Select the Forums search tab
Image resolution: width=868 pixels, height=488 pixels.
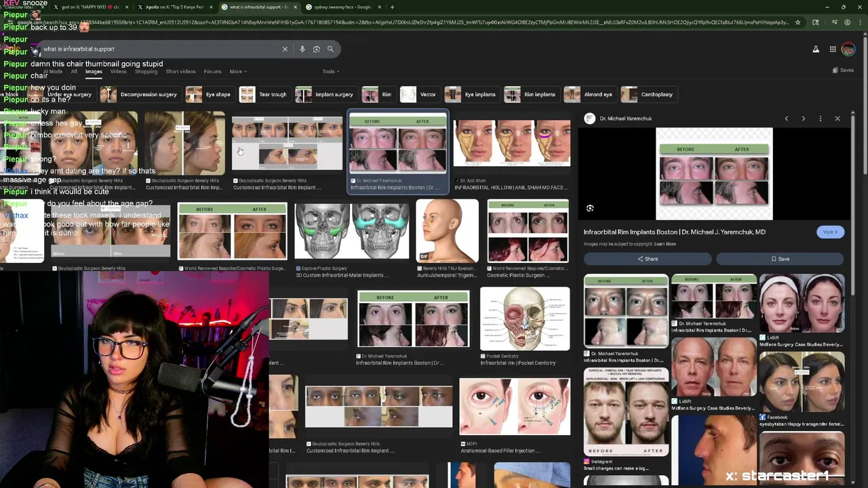coord(212,71)
